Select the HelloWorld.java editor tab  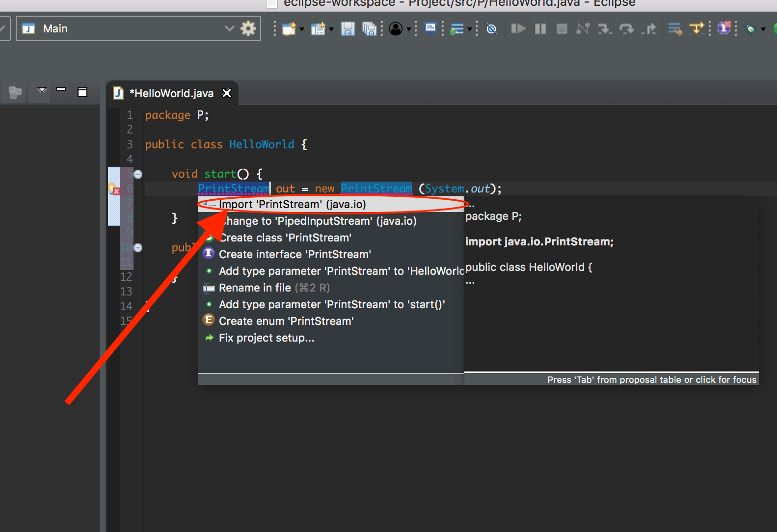[171, 93]
